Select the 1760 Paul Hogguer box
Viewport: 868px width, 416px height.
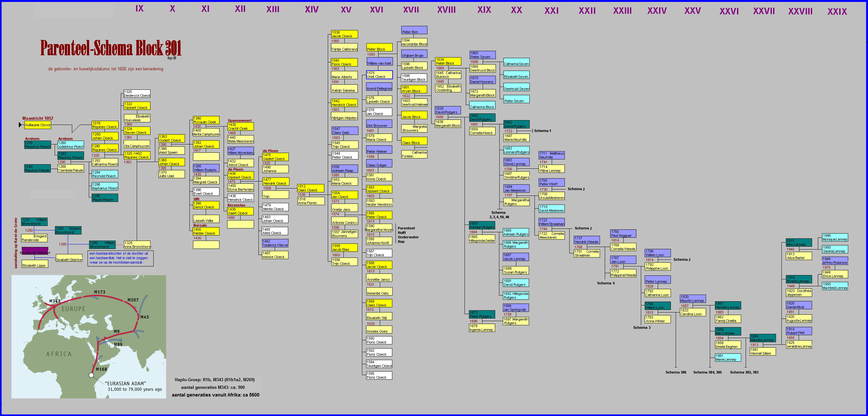click(623, 234)
